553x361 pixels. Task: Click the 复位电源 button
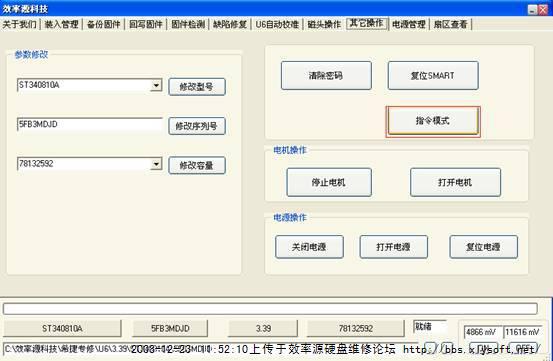coord(484,247)
